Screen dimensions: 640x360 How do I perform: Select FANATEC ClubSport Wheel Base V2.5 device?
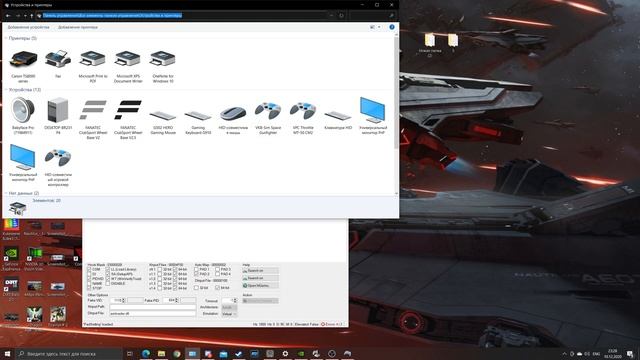coord(128,119)
